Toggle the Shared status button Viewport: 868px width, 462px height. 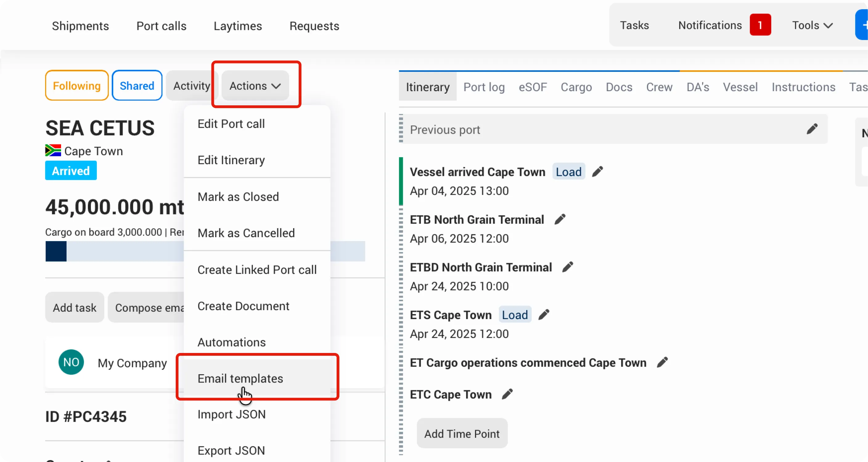tap(137, 86)
